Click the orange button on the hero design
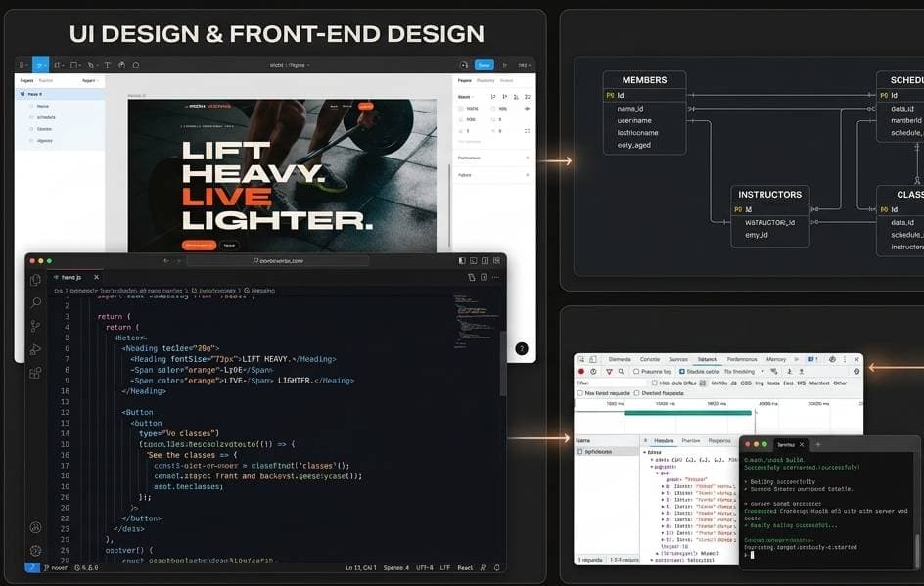This screenshot has height=586, width=924. (199, 245)
